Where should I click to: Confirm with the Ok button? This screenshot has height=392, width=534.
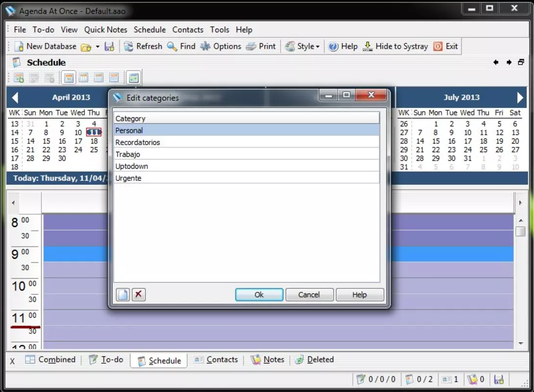[259, 294]
